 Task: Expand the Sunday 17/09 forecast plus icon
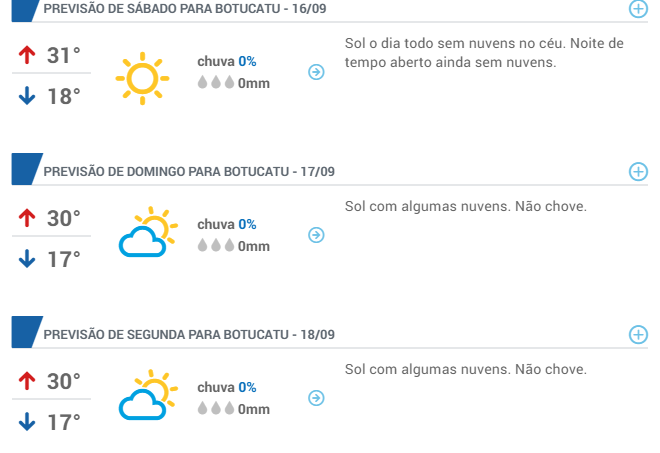(638, 172)
